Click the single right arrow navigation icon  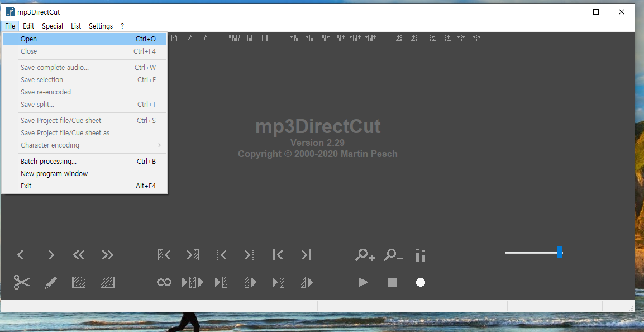point(51,255)
